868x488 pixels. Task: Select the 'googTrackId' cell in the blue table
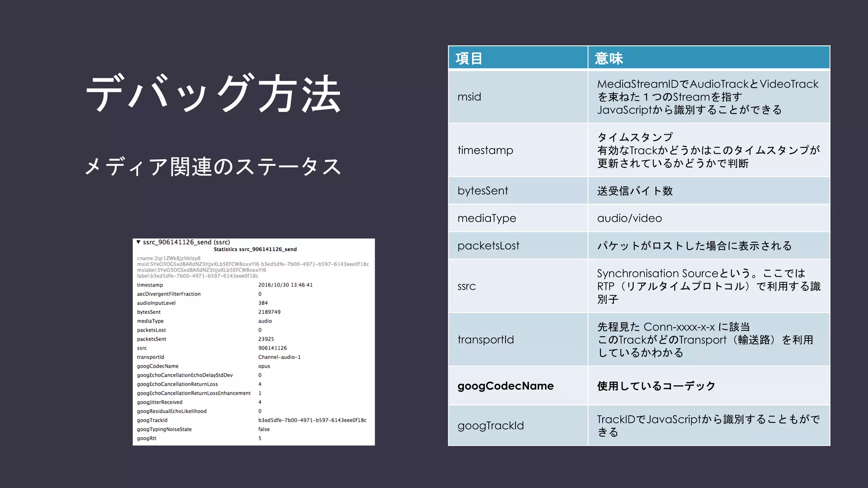coord(518,425)
